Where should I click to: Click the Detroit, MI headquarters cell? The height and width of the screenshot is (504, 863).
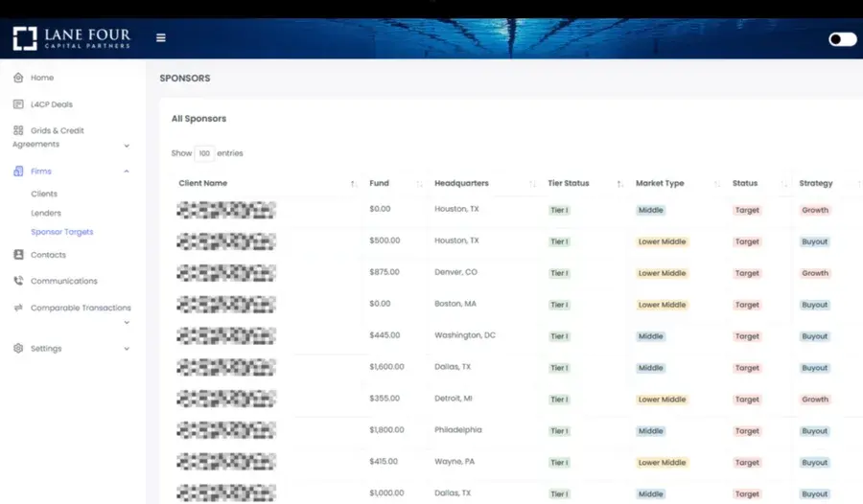coord(453,399)
